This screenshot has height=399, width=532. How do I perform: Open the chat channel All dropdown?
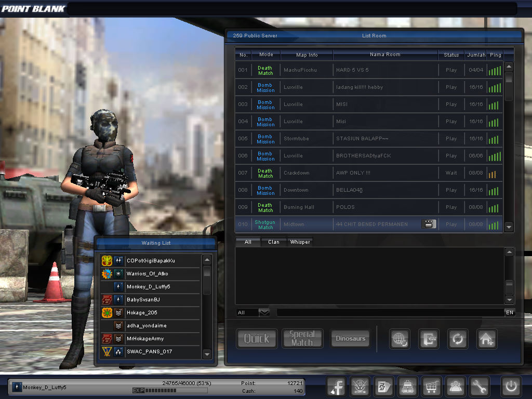[x=264, y=312]
